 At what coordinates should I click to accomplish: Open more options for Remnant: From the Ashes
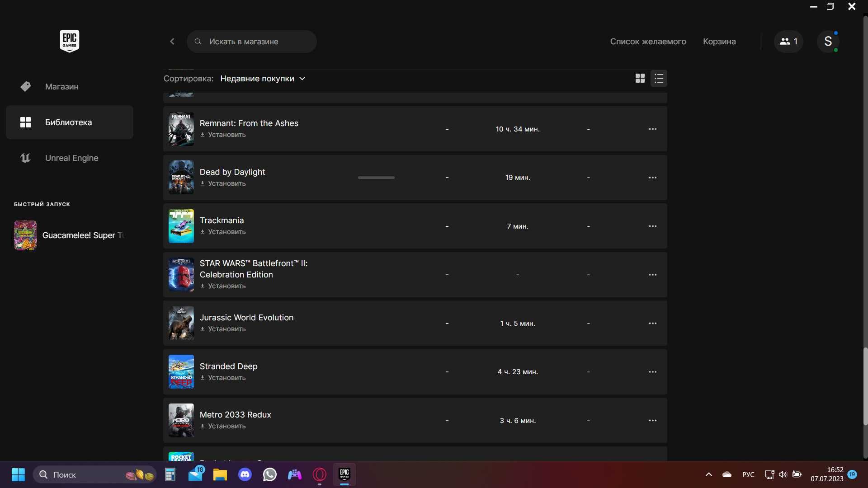653,129
